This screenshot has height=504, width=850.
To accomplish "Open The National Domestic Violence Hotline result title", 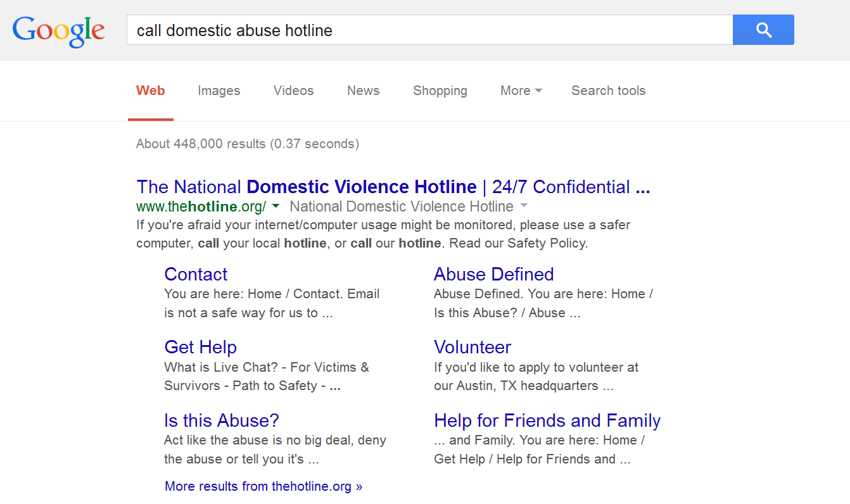I will [393, 187].
